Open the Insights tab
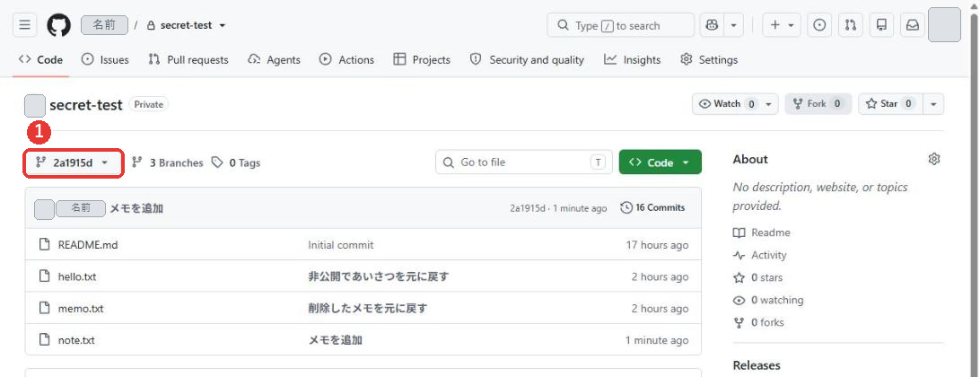The width and height of the screenshot is (980, 377). (633, 60)
